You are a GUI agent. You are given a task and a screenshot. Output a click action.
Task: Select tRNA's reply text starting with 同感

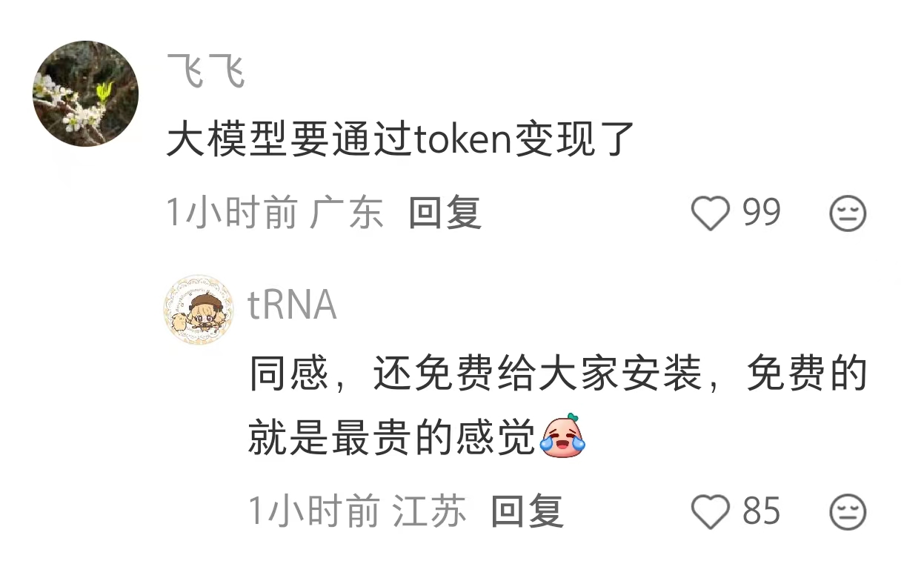coord(557,407)
